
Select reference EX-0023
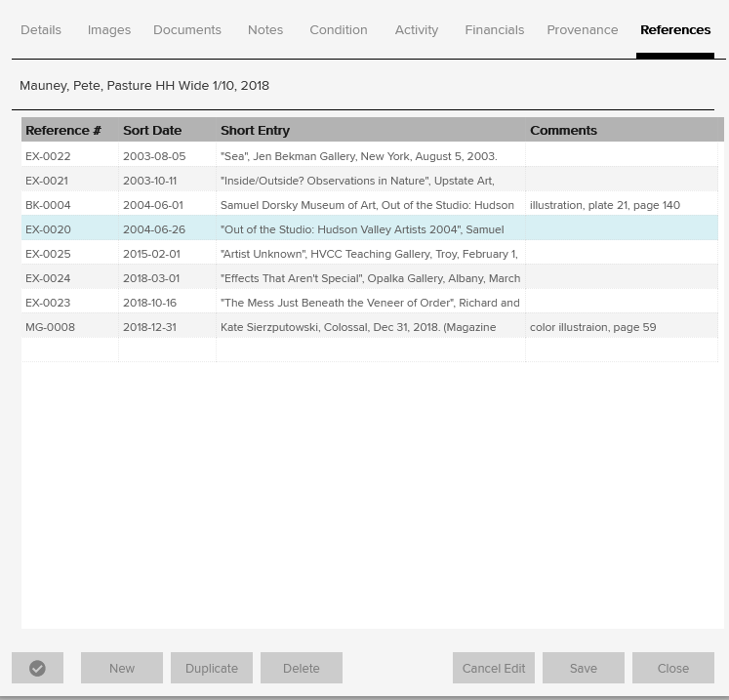[x=48, y=303]
